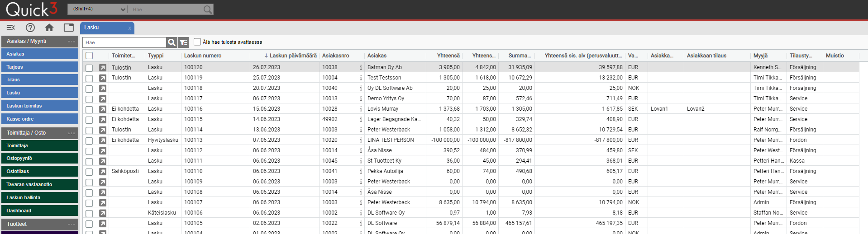The width and height of the screenshot is (868, 234).
Task: Run the invoice list search magnifier button
Action: pyautogui.click(x=172, y=42)
